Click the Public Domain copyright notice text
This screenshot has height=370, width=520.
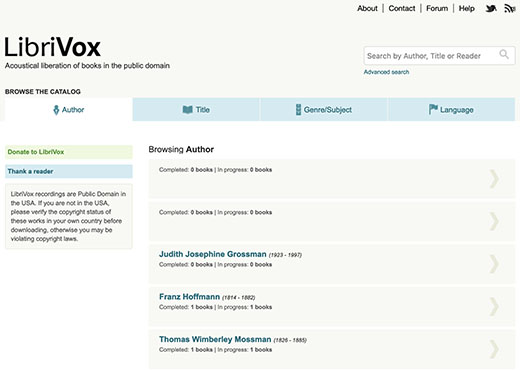coord(68,216)
